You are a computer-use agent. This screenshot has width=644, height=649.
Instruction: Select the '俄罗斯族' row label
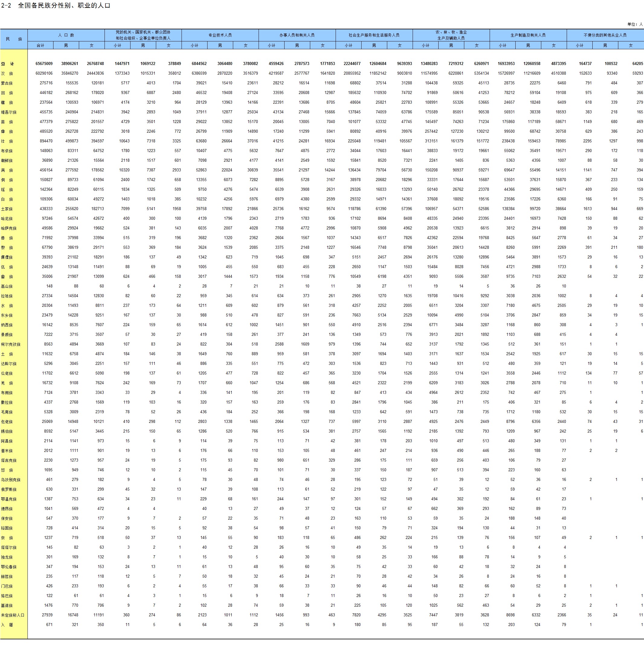(x=9, y=489)
